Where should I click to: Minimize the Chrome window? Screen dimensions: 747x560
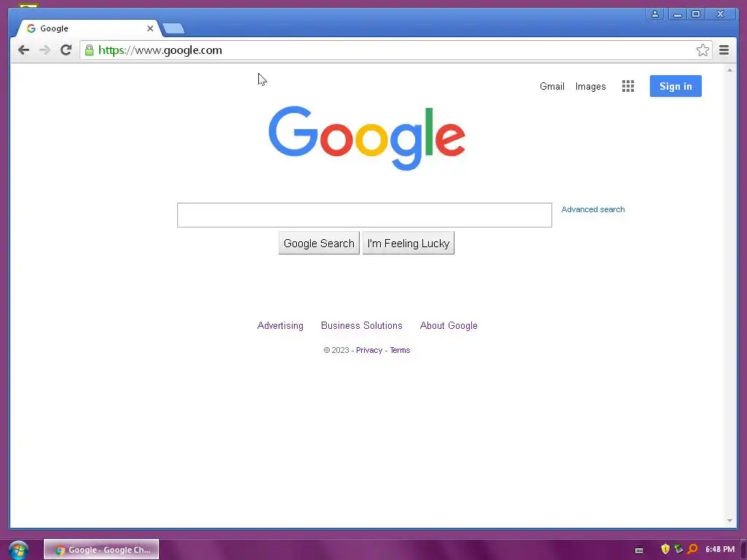pos(677,15)
